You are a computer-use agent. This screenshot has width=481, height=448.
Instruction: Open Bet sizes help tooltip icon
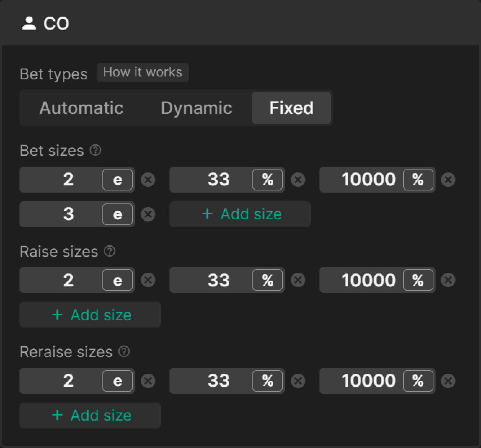[96, 150]
